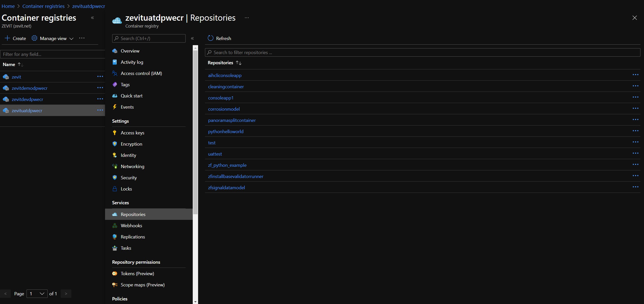This screenshot has width=644, height=304.
Task: Open context menu for zevituatdpwecr registry
Action: click(x=100, y=110)
